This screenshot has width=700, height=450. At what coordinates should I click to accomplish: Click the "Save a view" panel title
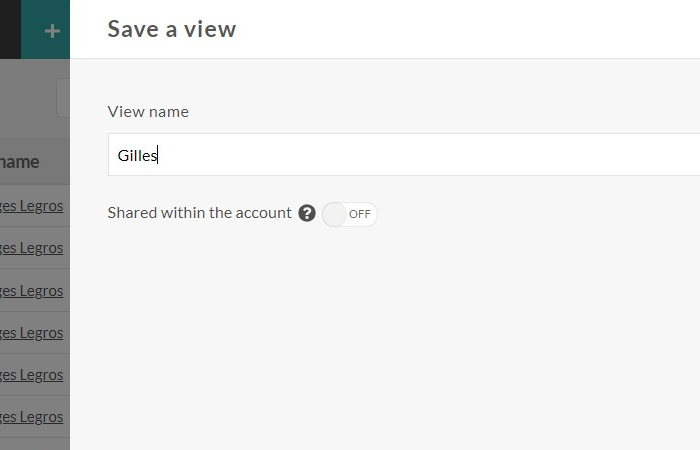[172, 29]
